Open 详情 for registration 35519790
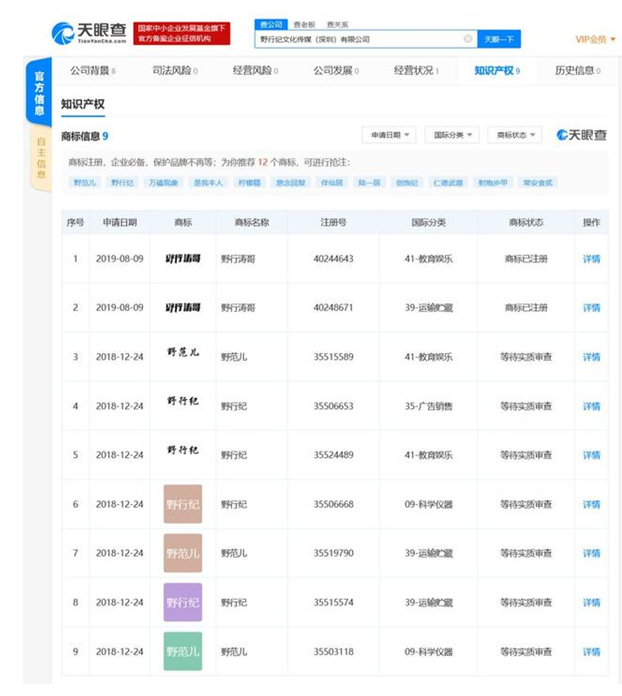The image size is (622, 696). (x=591, y=553)
